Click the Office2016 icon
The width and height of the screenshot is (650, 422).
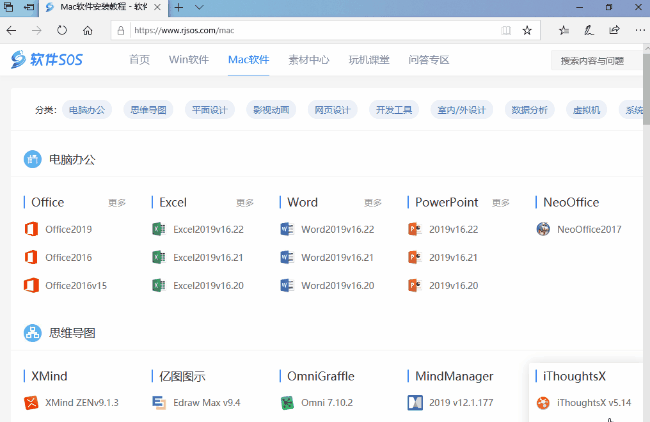click(x=31, y=257)
